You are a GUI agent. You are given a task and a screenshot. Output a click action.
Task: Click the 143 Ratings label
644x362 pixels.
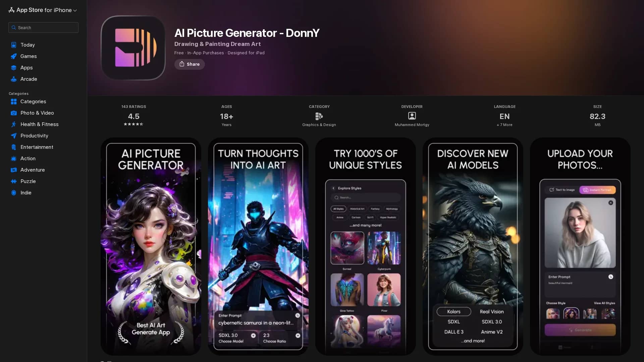(133, 107)
